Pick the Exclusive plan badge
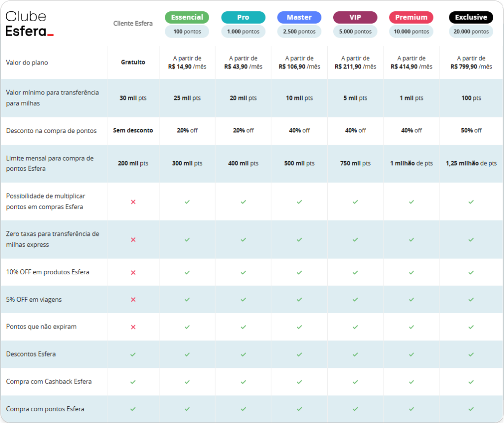504x423 pixels. (x=471, y=17)
